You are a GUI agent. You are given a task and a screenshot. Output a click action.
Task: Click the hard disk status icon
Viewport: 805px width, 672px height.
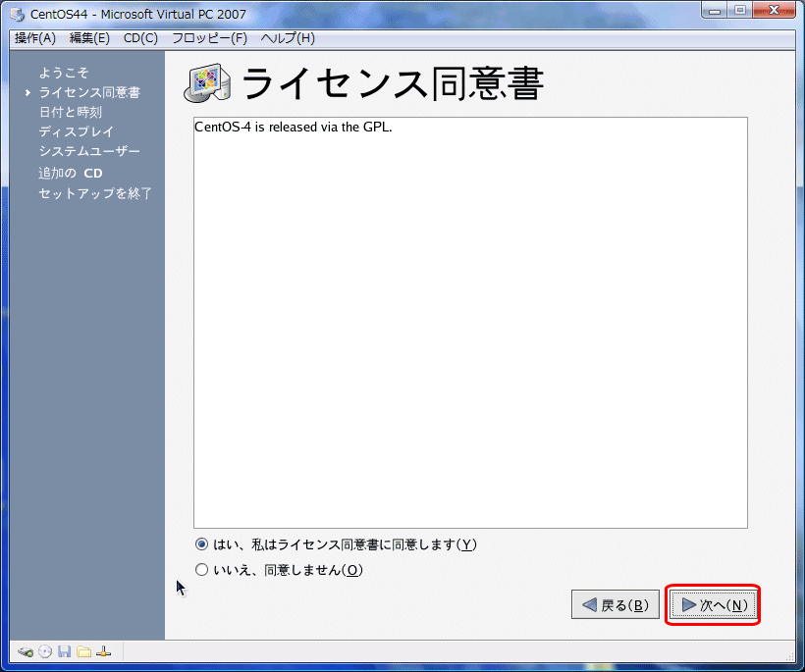point(26,652)
